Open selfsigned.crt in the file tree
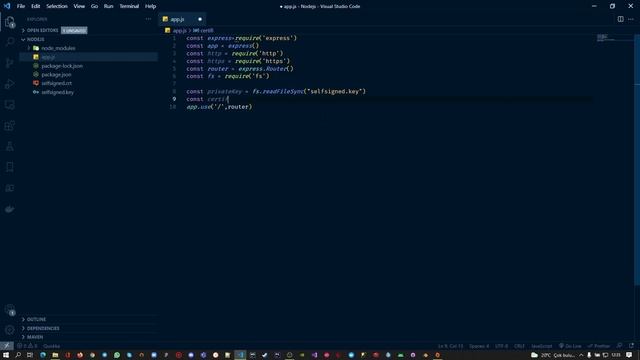 point(56,83)
